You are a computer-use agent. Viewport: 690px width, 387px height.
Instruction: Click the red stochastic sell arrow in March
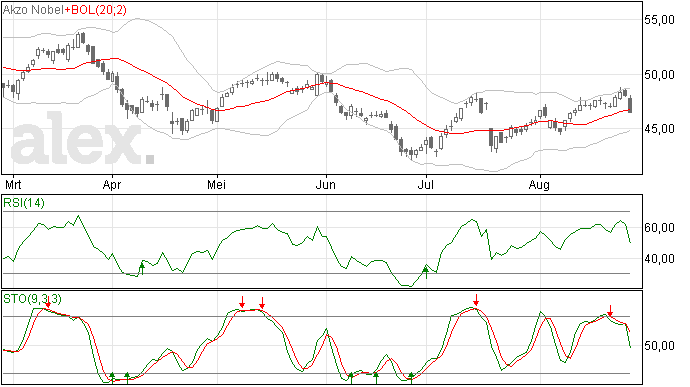[48, 302]
